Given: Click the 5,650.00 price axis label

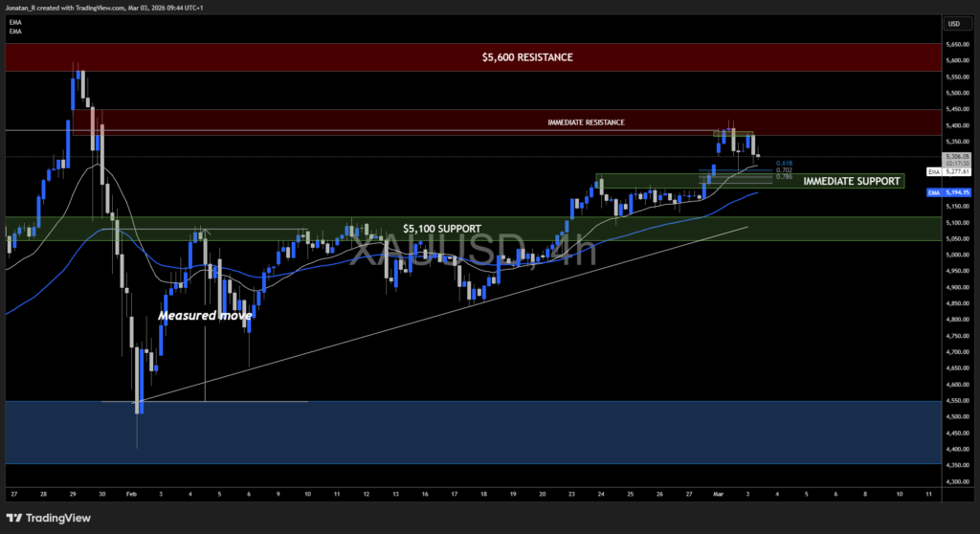Looking at the screenshot, I should (957, 44).
